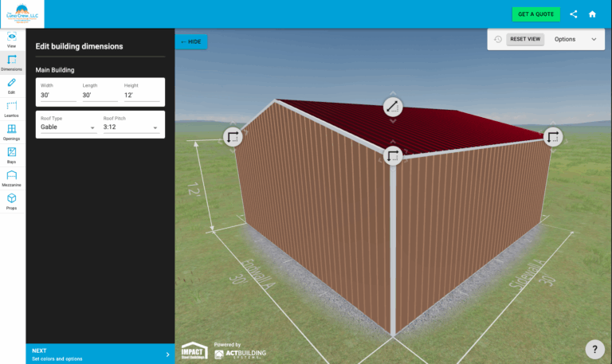The image size is (612, 364).
Task: Click the share icon in header
Action: click(x=574, y=14)
